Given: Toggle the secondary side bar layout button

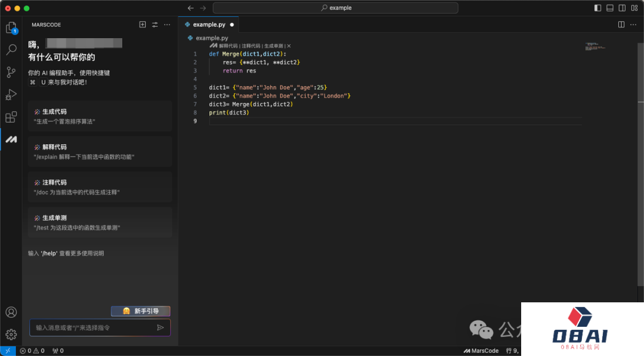Looking at the screenshot, I should click(622, 8).
